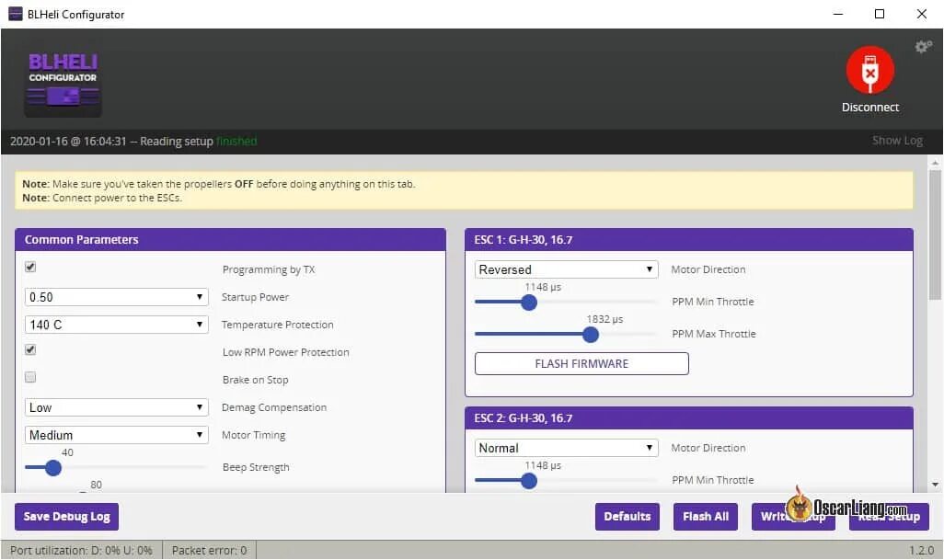Click the Defaults button

click(627, 517)
